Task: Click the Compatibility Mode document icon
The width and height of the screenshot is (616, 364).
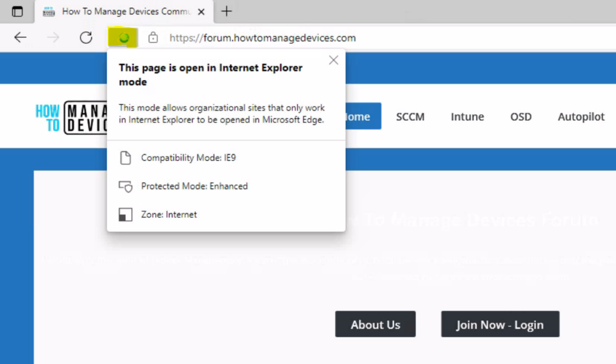Action: click(125, 158)
